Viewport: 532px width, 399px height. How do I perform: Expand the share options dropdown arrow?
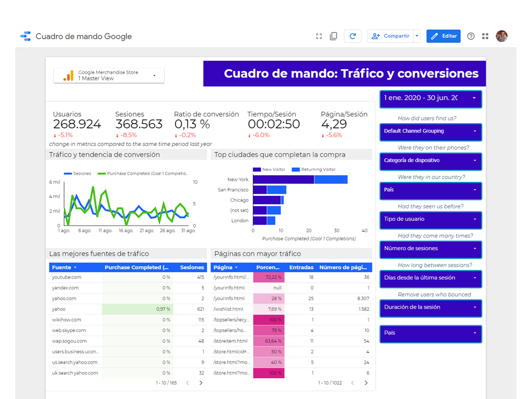(x=417, y=36)
